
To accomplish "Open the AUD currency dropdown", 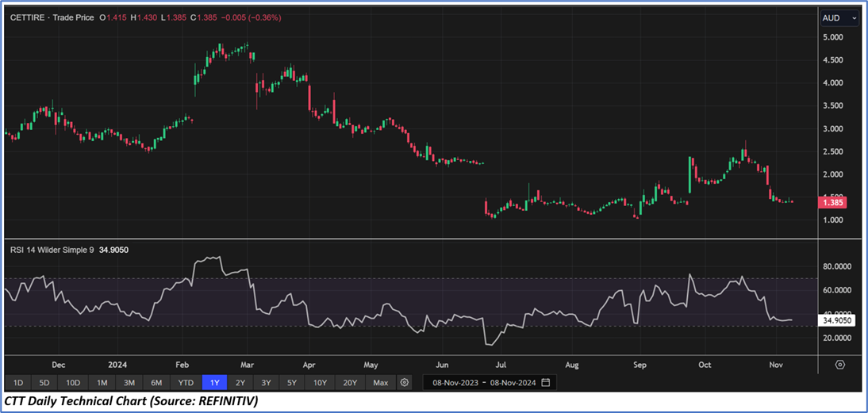I will pyautogui.click(x=839, y=17).
